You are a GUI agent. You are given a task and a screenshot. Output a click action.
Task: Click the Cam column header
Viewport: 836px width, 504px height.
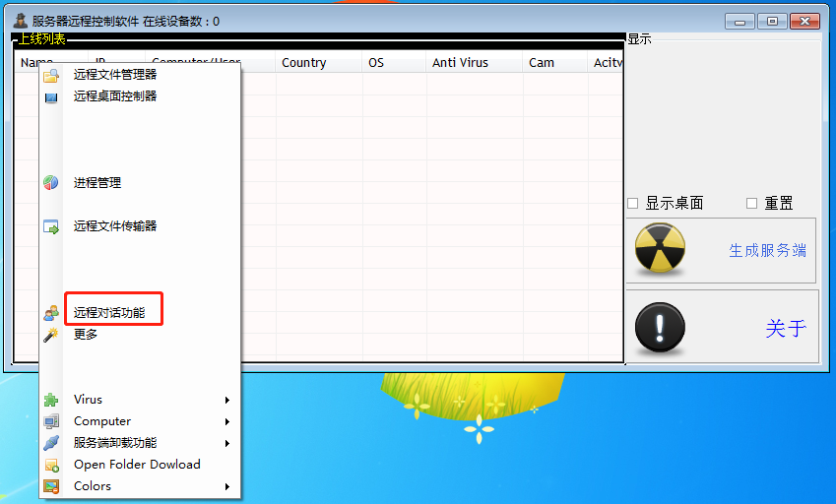[542, 63]
